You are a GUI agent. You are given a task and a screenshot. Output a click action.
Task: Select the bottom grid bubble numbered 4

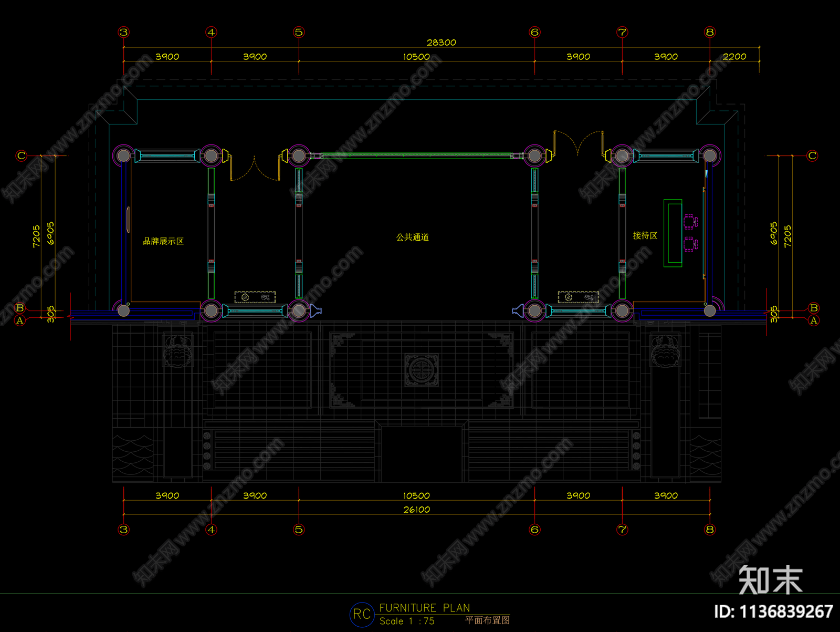click(211, 530)
